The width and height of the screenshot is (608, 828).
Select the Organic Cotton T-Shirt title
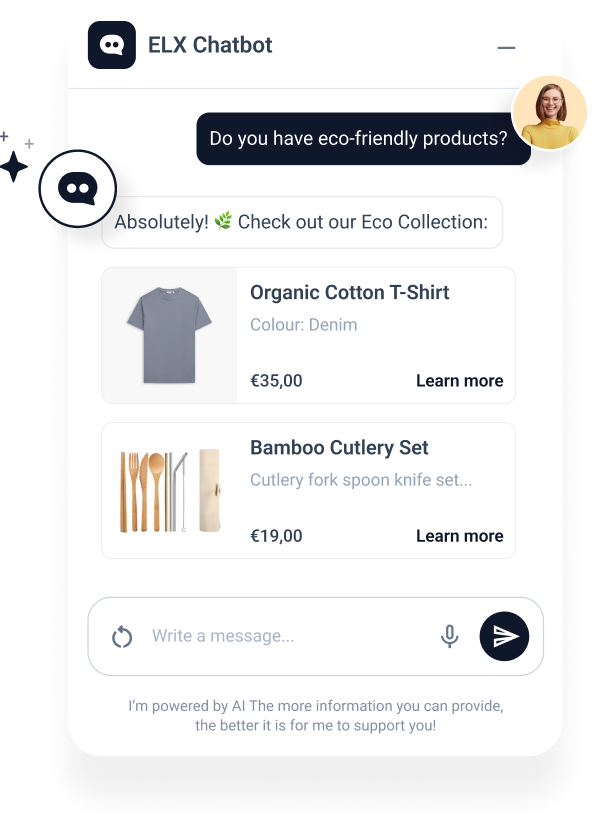click(x=349, y=293)
